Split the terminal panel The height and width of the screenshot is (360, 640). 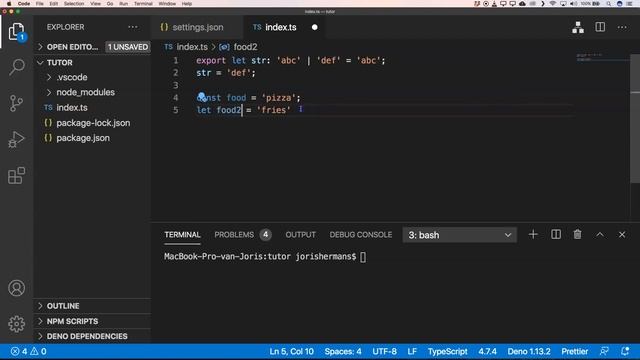click(x=556, y=235)
